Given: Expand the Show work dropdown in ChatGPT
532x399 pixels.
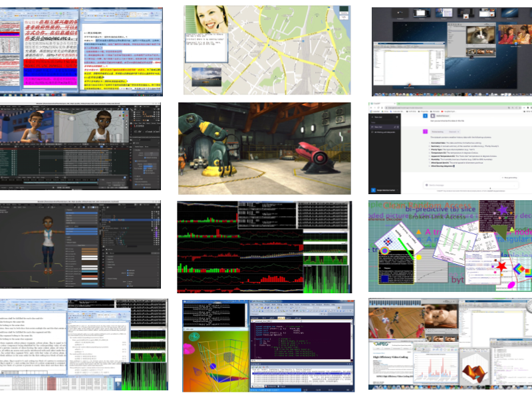Looking at the screenshot, I should (x=455, y=132).
